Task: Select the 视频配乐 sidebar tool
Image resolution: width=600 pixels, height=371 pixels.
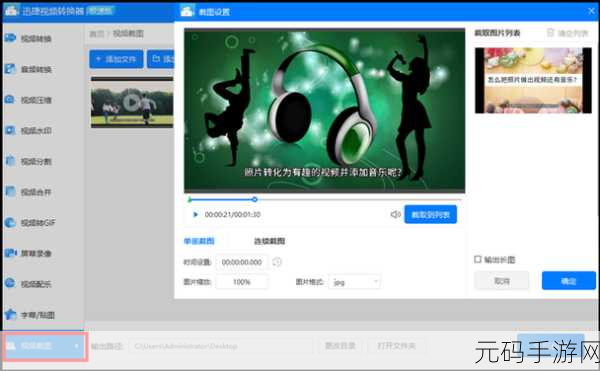Action: pos(29,284)
